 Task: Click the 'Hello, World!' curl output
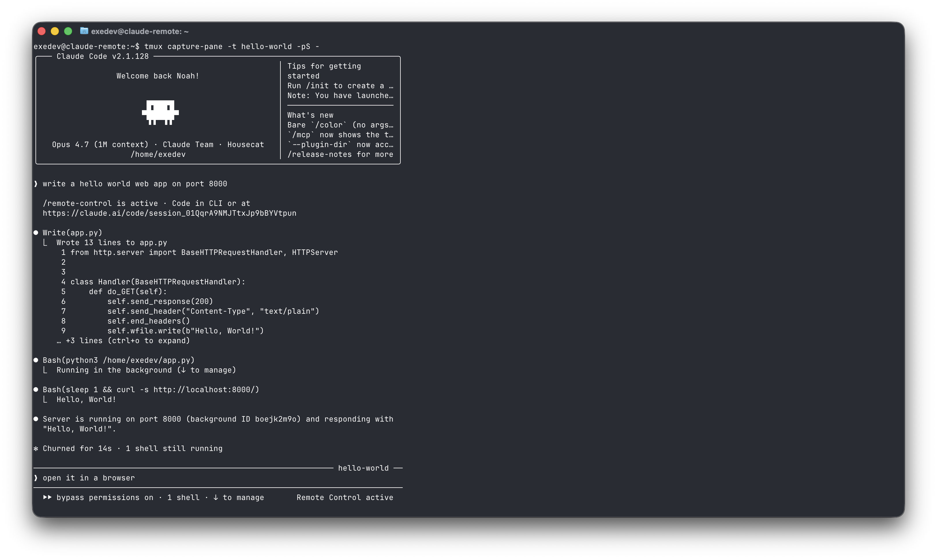click(x=86, y=400)
